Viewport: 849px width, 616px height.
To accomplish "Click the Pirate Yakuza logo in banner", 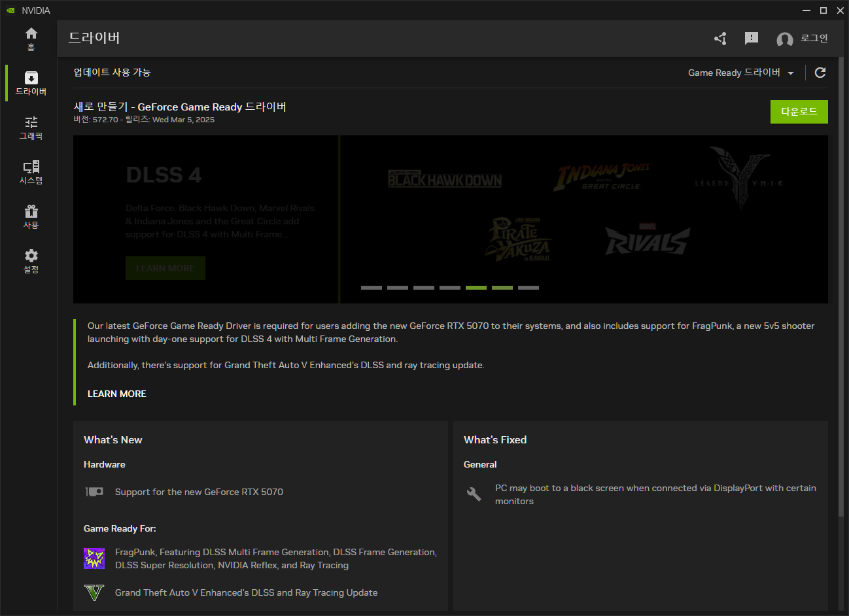I will [x=518, y=239].
